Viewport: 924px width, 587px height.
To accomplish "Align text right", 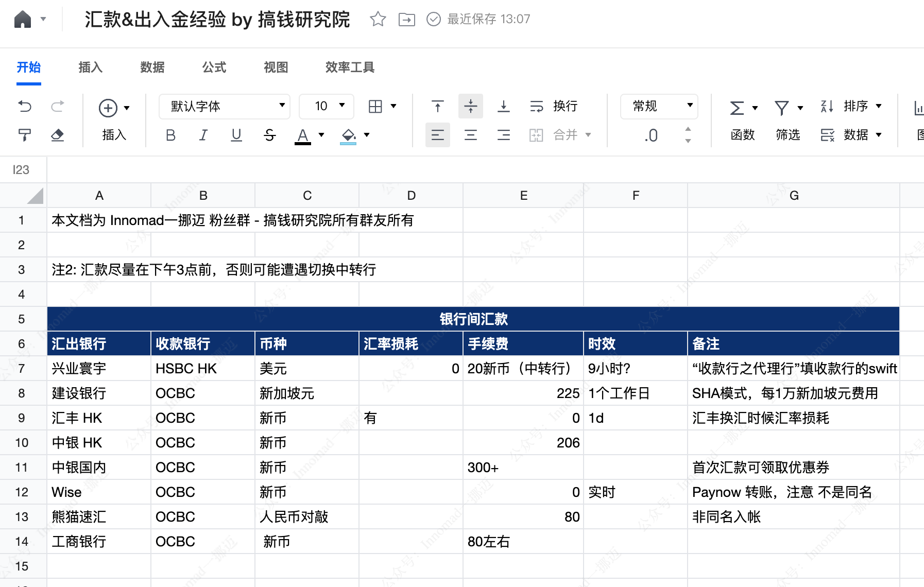I will (x=504, y=135).
